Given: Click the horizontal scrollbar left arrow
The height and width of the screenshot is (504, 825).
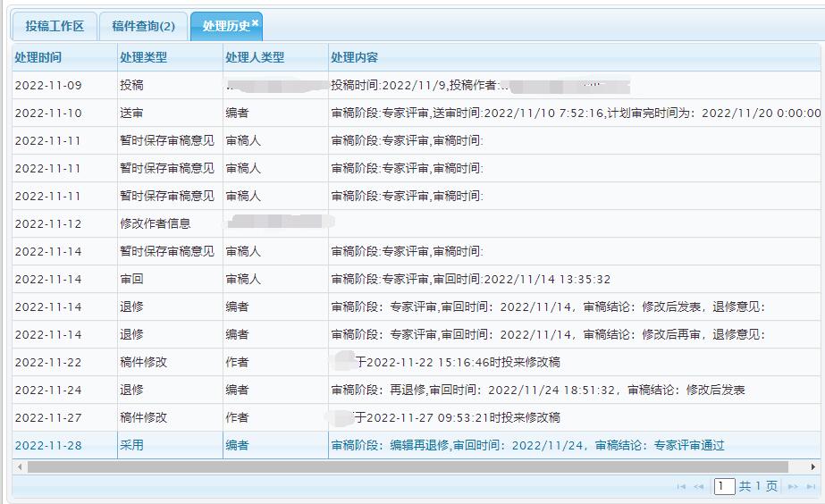Looking at the screenshot, I should tap(18, 466).
